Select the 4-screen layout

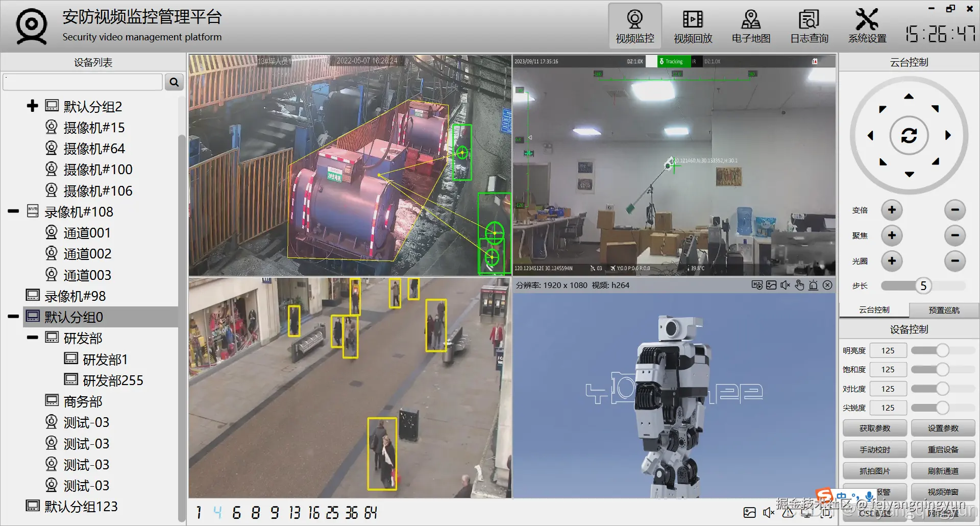click(218, 512)
